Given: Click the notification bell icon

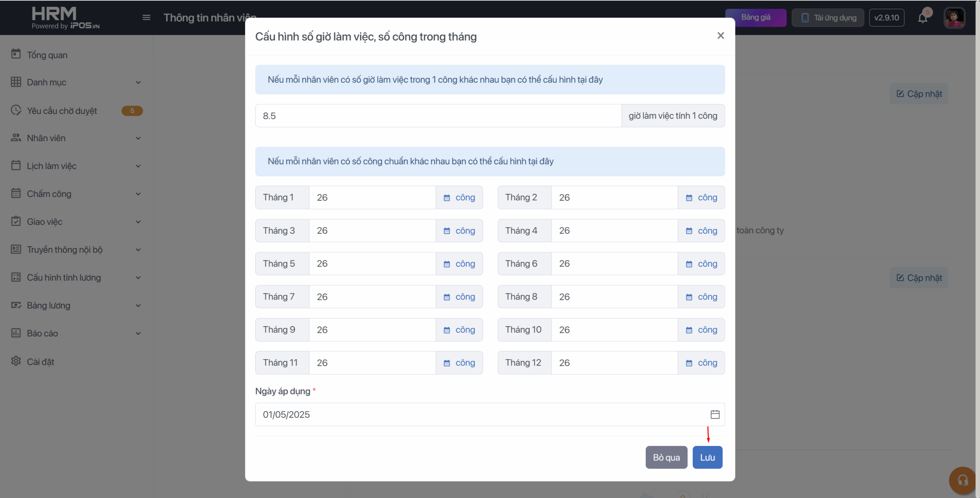Looking at the screenshot, I should 923,18.
